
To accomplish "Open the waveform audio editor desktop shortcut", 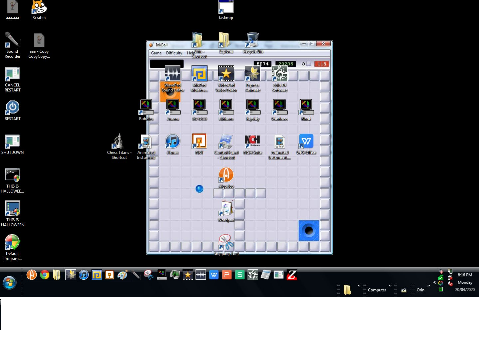I will (x=172, y=79).
